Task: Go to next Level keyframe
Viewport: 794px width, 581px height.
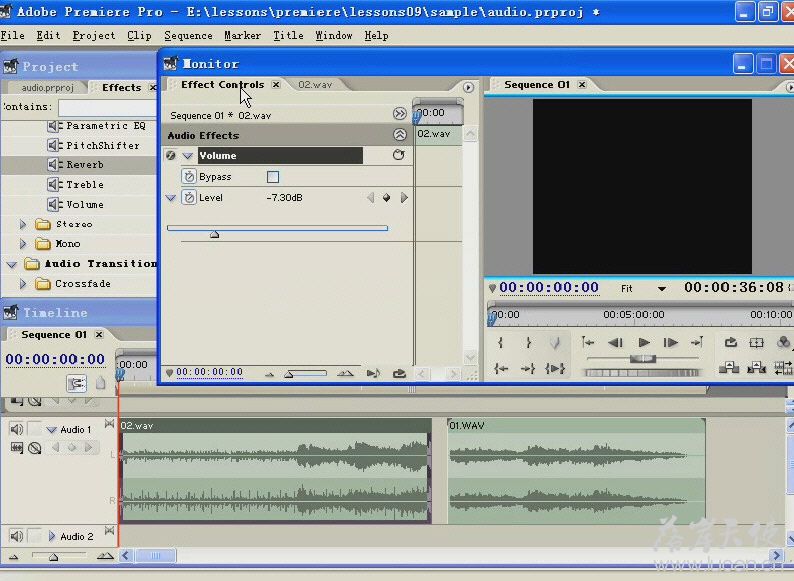Action: click(x=404, y=198)
